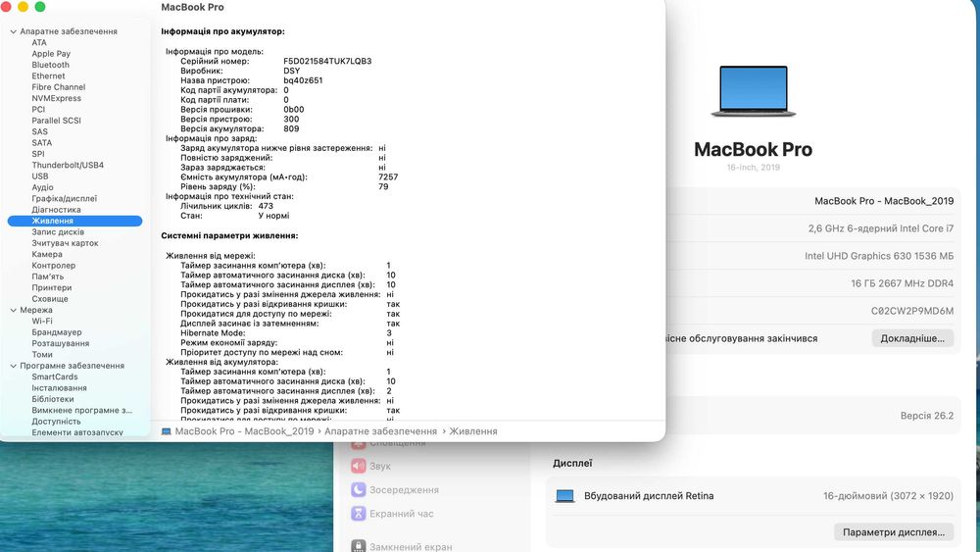
Task: Select Брандмауер in the sidebar
Action: coord(57,332)
